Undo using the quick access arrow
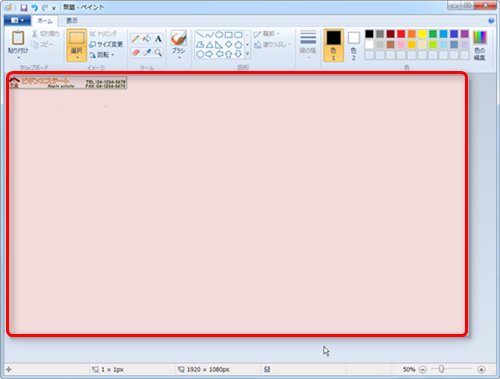500x379 pixels. (x=34, y=7)
